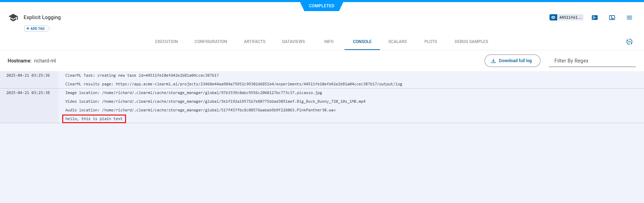Click the 'hello, this is plain text' log line
The height and width of the screenshot is (203, 644).
tap(94, 119)
